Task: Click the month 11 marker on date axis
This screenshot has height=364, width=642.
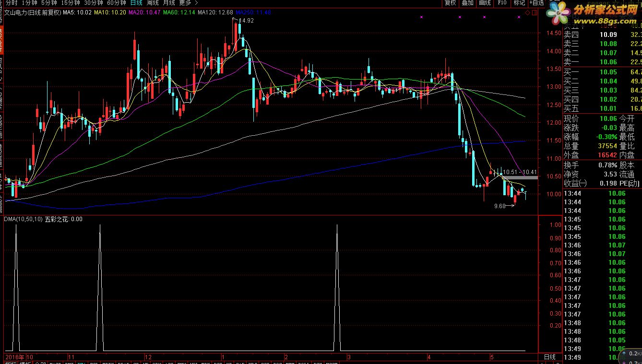Action: coord(71,357)
